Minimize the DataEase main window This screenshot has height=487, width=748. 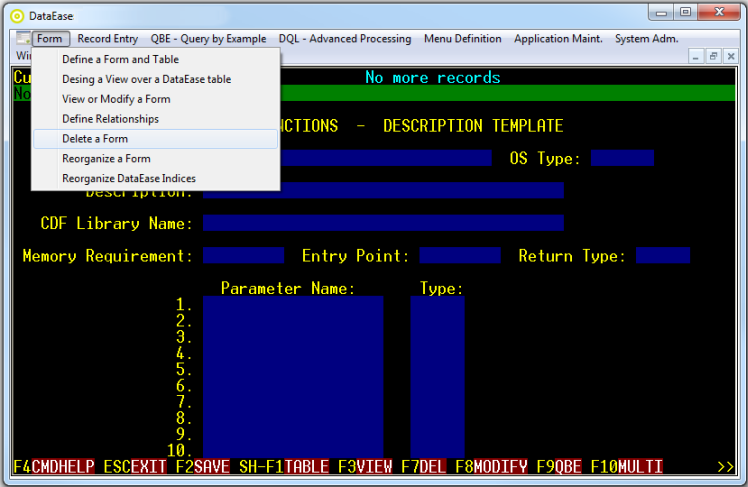click(661, 12)
